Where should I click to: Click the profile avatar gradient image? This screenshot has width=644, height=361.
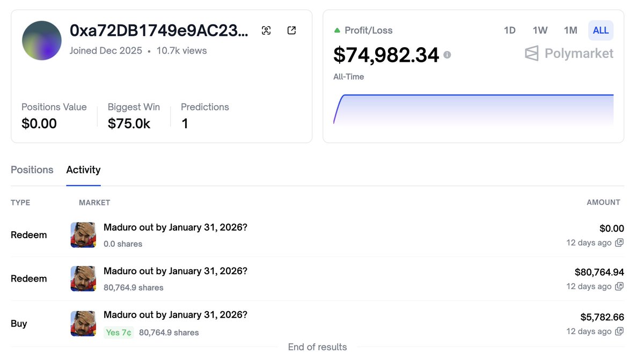pos(41,41)
